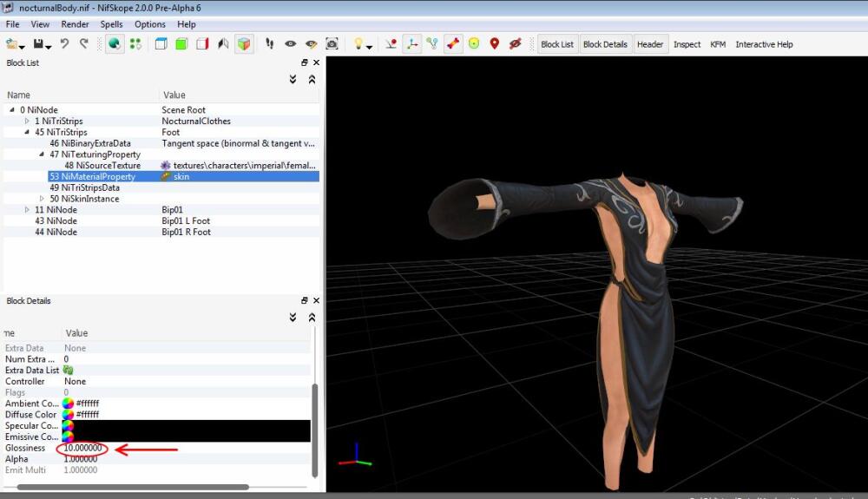Toggle the multicolor perspective cube icon
This screenshot has height=499, width=868.
tap(244, 43)
